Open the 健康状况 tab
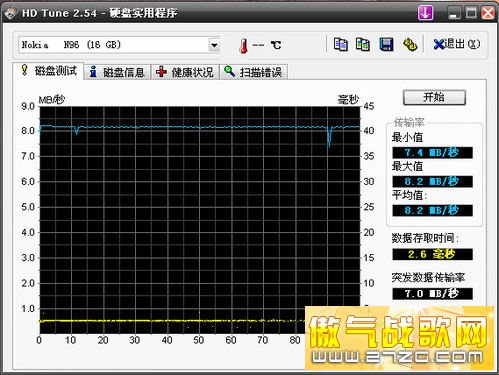 [x=185, y=72]
